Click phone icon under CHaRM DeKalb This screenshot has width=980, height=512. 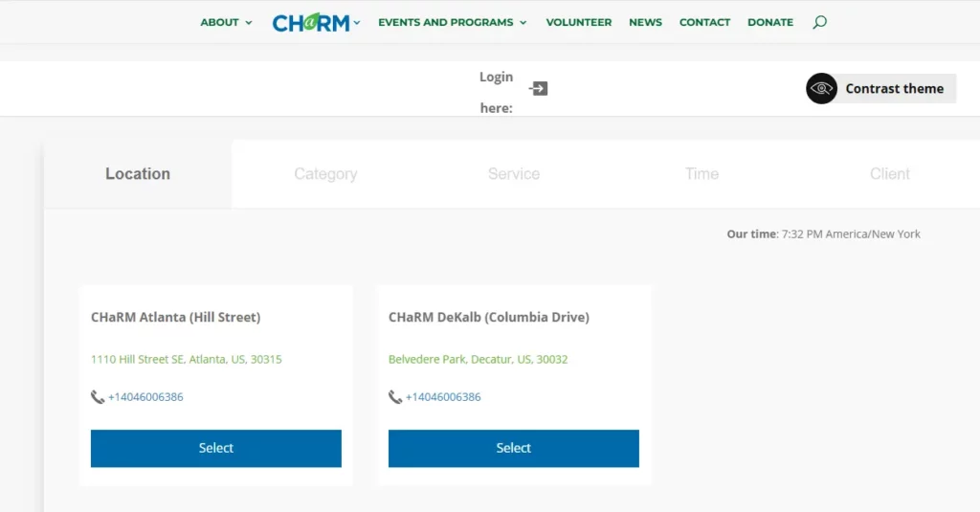[x=395, y=397]
